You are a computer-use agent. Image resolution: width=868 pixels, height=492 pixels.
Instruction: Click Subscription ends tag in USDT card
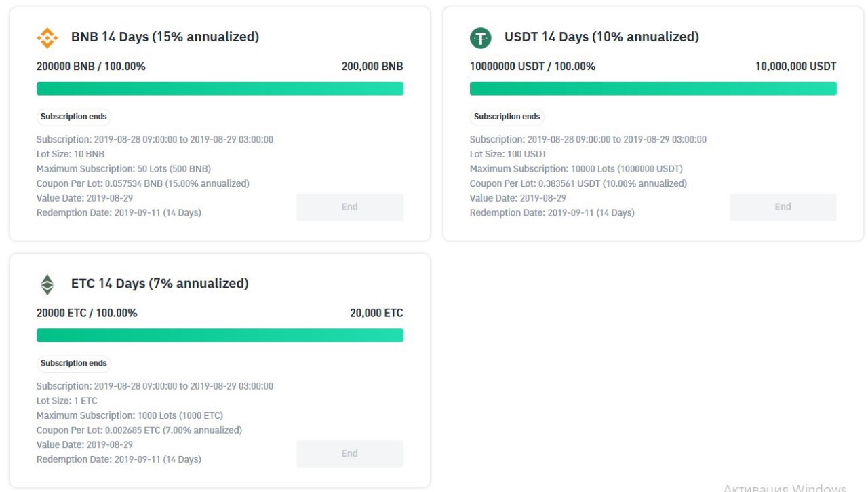507,117
